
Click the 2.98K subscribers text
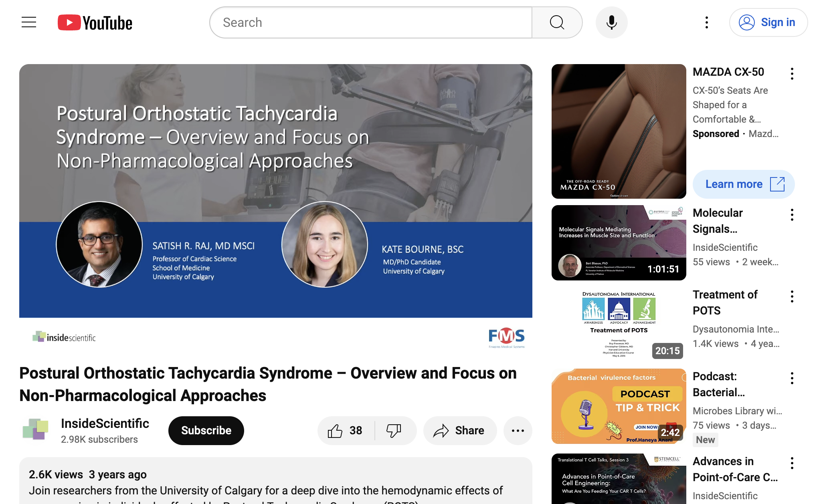pos(99,439)
